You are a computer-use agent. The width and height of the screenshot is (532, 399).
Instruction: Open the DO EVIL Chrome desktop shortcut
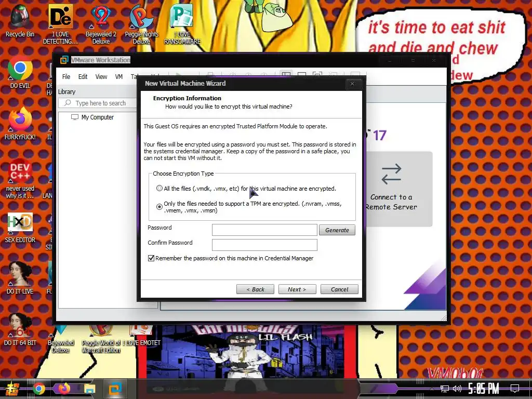point(20,72)
